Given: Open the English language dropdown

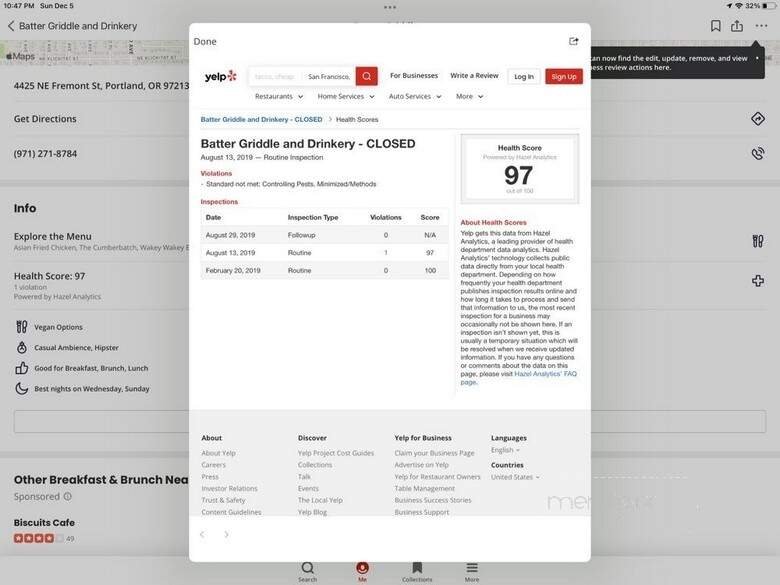Looking at the screenshot, I should tap(505, 450).
